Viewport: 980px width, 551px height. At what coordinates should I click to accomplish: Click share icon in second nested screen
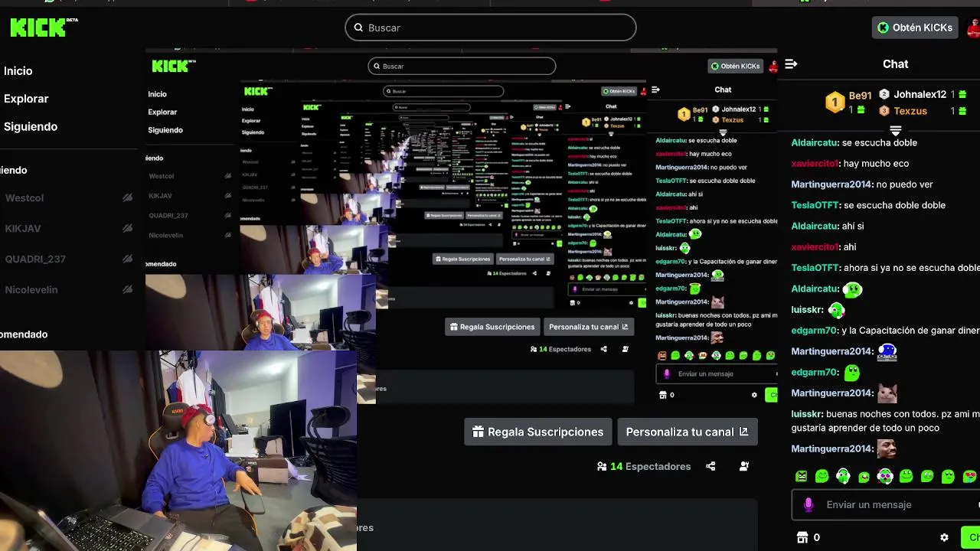click(603, 349)
